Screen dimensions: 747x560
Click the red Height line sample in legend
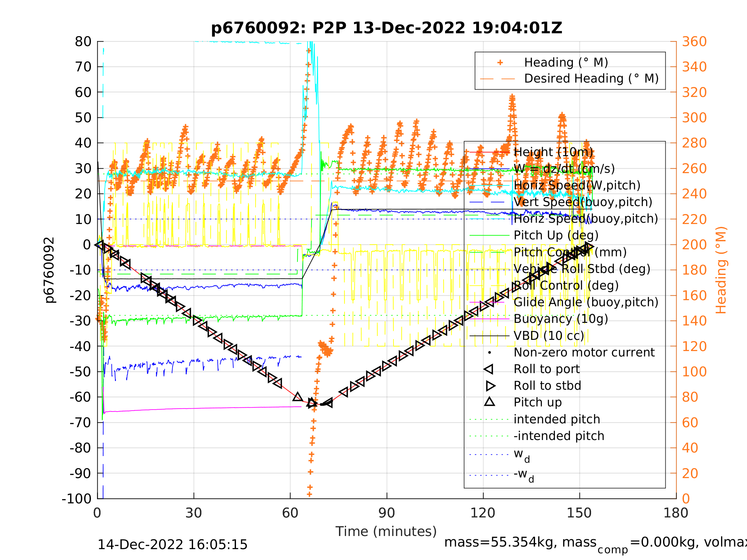click(489, 152)
